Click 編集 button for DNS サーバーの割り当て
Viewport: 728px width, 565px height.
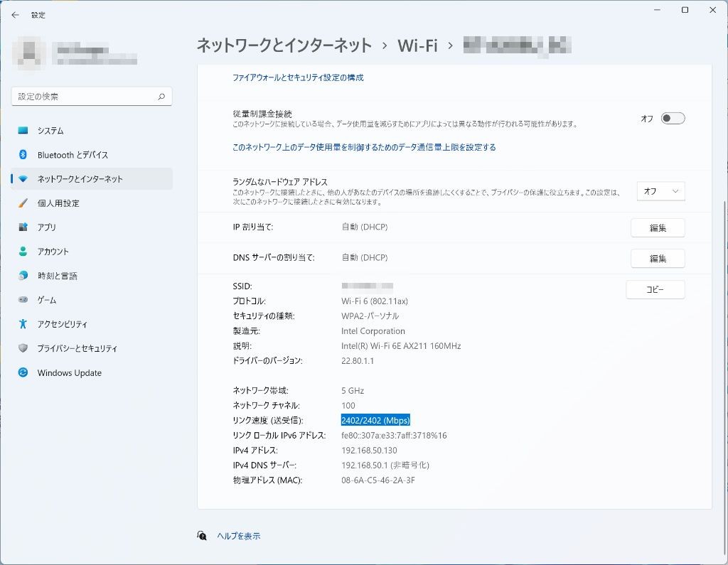tap(658, 259)
